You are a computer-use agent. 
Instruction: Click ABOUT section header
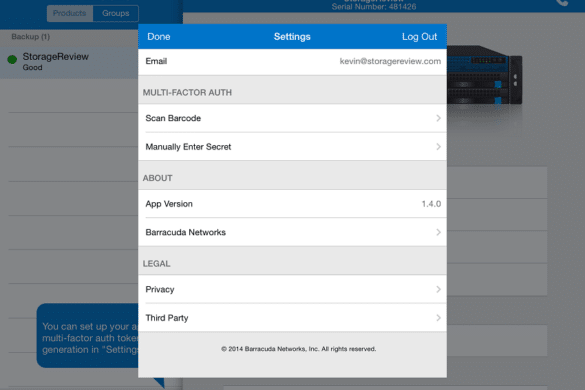(157, 178)
